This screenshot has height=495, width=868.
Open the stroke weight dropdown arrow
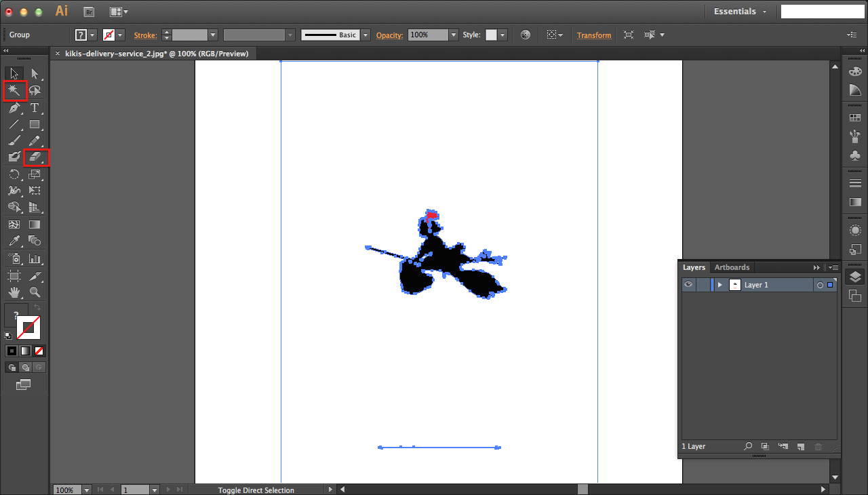[213, 35]
